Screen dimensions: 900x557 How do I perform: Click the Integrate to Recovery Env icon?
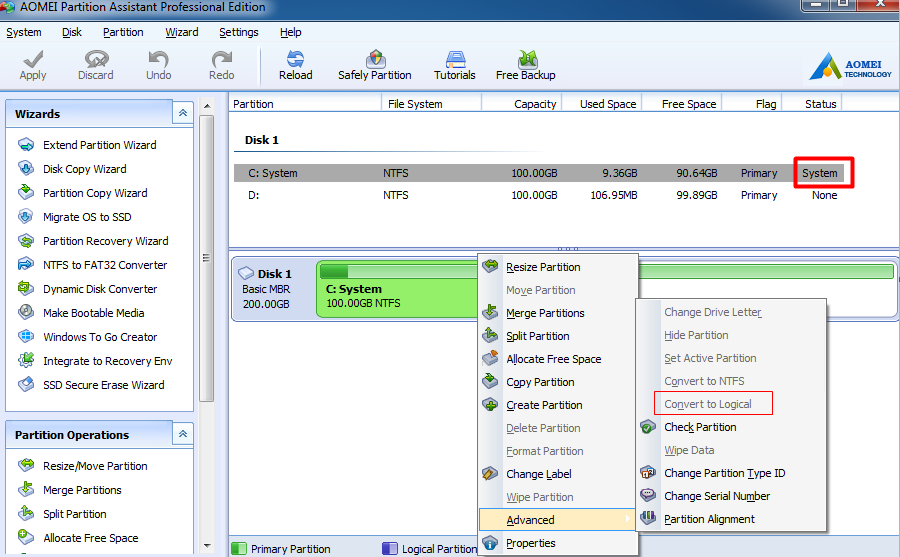(x=26, y=361)
